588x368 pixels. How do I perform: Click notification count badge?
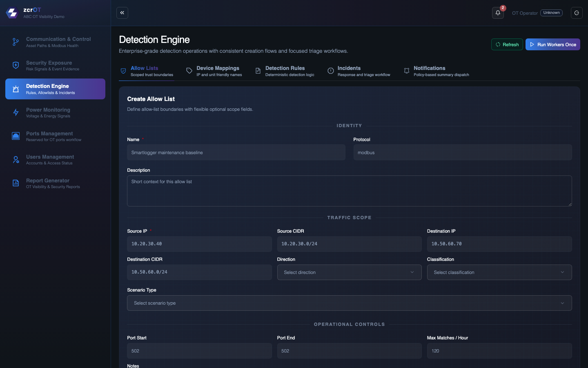point(503,8)
